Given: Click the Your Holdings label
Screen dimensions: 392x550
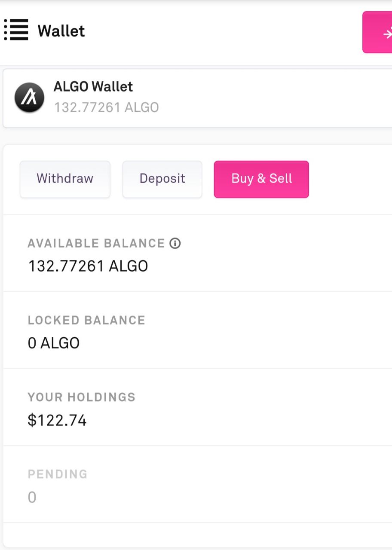Looking at the screenshot, I should click(x=82, y=397).
